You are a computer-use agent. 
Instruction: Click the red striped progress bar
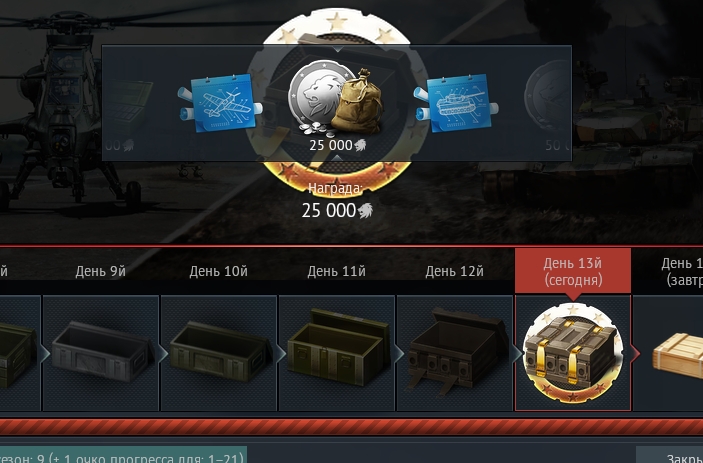tap(352, 427)
